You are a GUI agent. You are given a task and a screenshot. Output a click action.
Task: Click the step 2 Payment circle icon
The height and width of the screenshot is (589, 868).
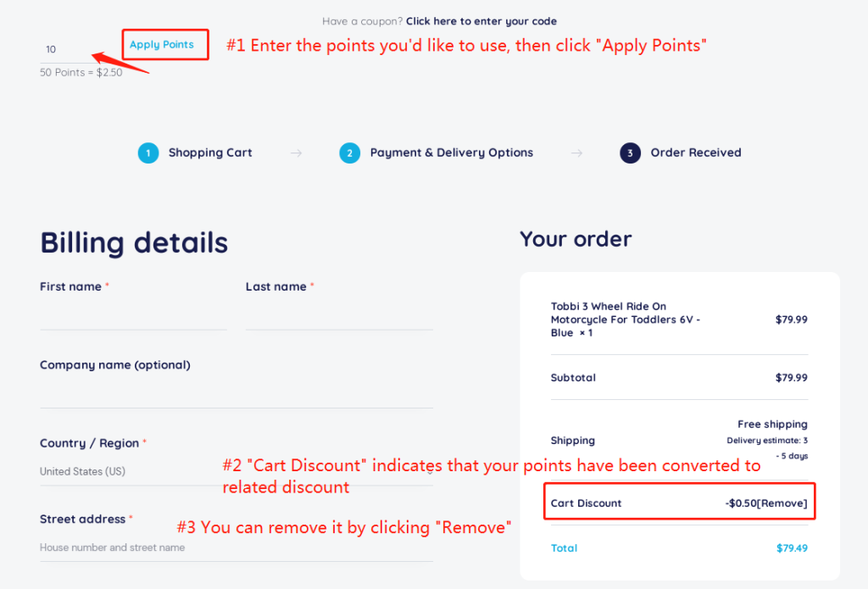pos(349,153)
